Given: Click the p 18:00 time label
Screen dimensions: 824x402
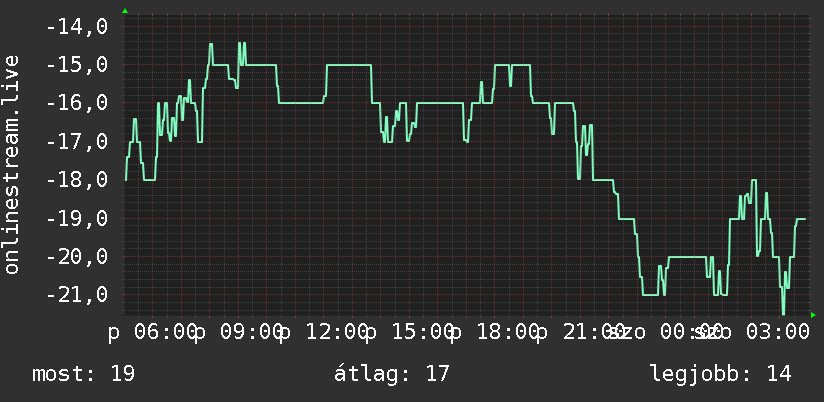Looking at the screenshot, I should click(x=495, y=333).
